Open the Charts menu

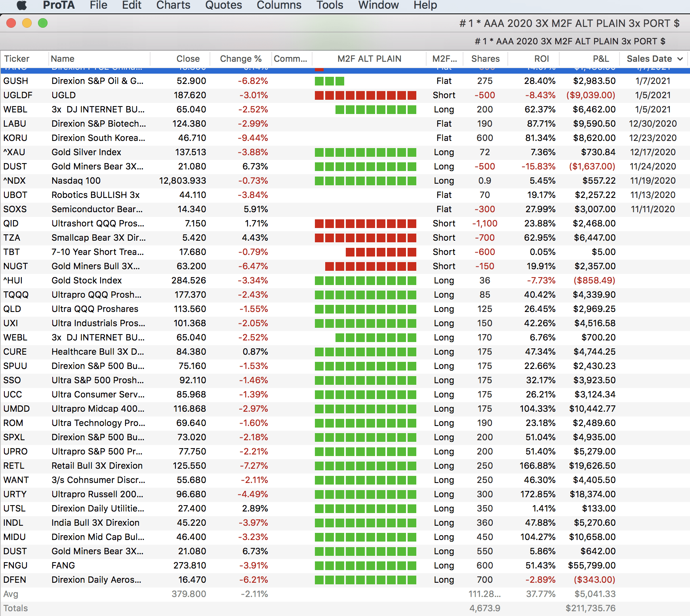[x=173, y=5]
